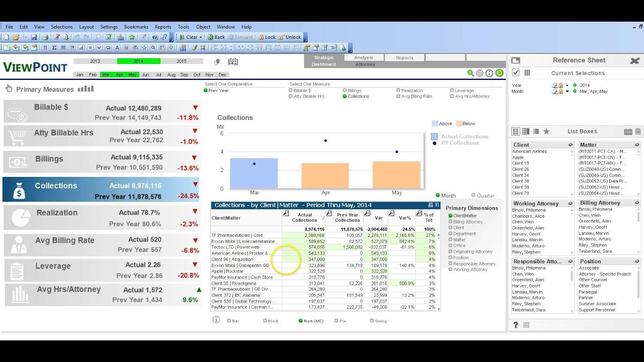Click the green circular status icon
This screenshot has width=644, height=362.
499,73
